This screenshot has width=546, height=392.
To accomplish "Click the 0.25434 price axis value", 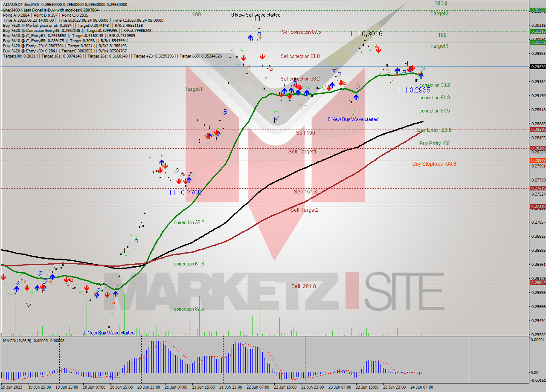I will tap(538, 320).
